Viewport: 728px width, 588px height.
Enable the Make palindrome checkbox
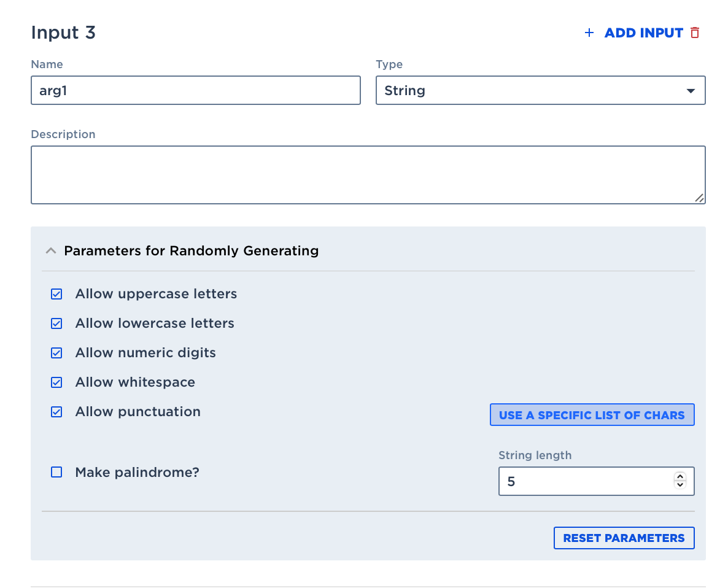point(56,473)
